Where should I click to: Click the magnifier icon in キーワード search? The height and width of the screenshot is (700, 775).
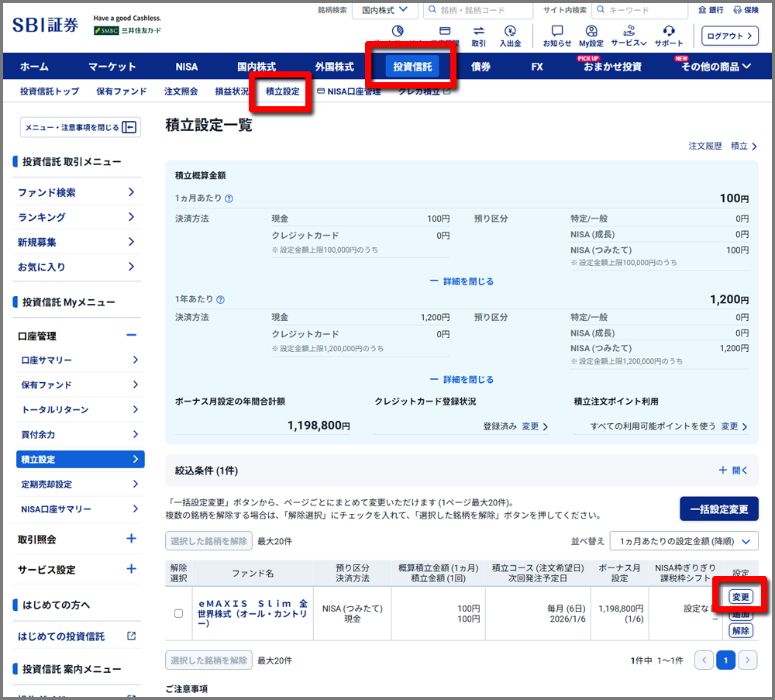(x=601, y=9)
